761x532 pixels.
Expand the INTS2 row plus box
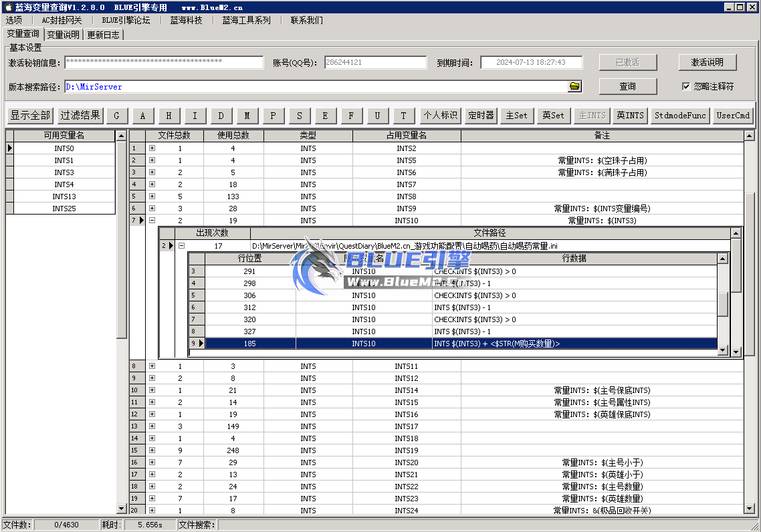pyautogui.click(x=152, y=148)
